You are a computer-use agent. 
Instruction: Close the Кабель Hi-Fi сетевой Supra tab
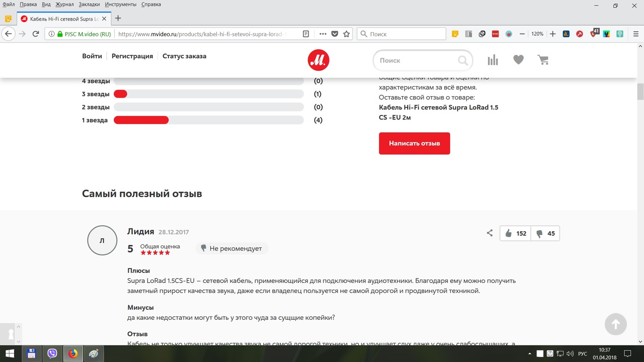[x=104, y=19]
